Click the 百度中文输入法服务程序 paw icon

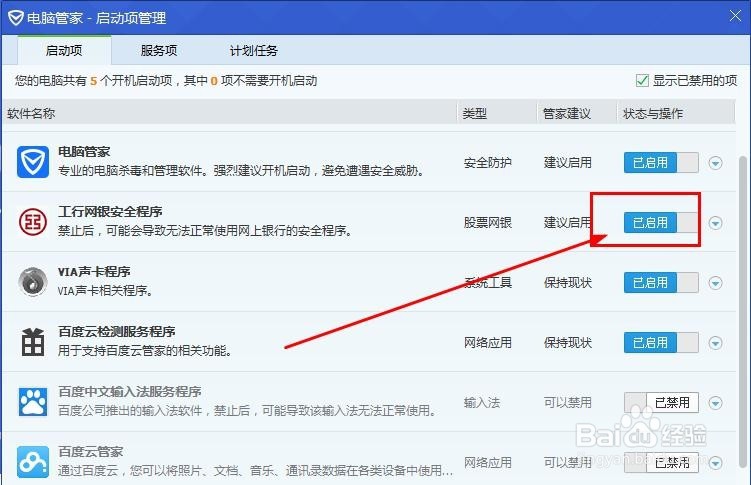(33, 402)
